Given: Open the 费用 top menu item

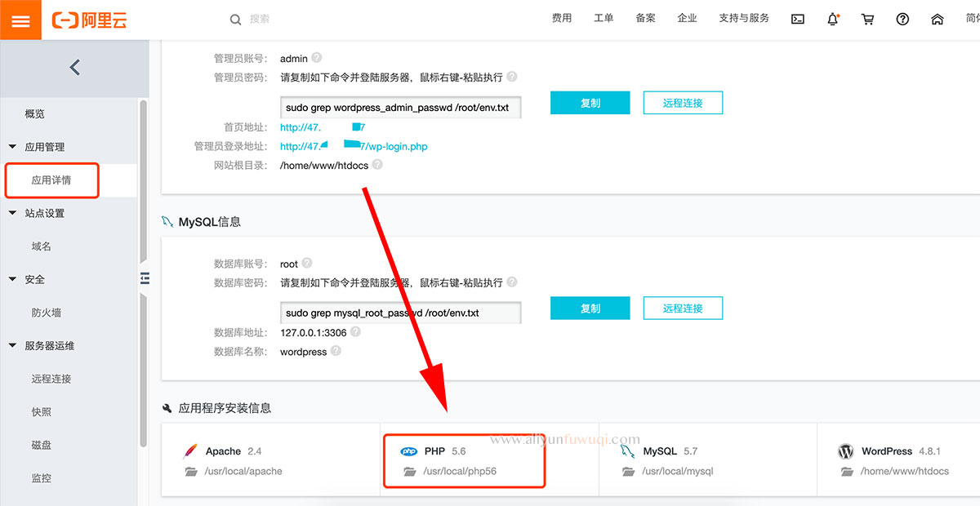Looking at the screenshot, I should [562, 19].
